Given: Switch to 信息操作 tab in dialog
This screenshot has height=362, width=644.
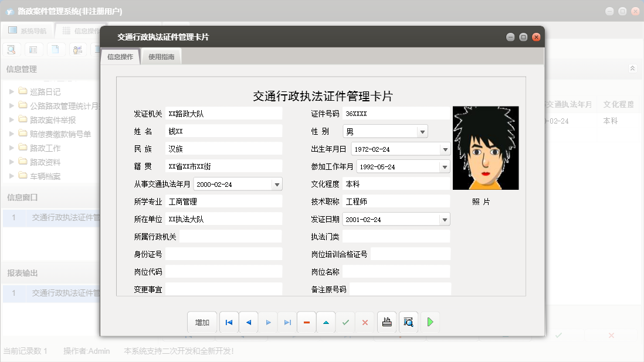Looking at the screenshot, I should click(120, 57).
